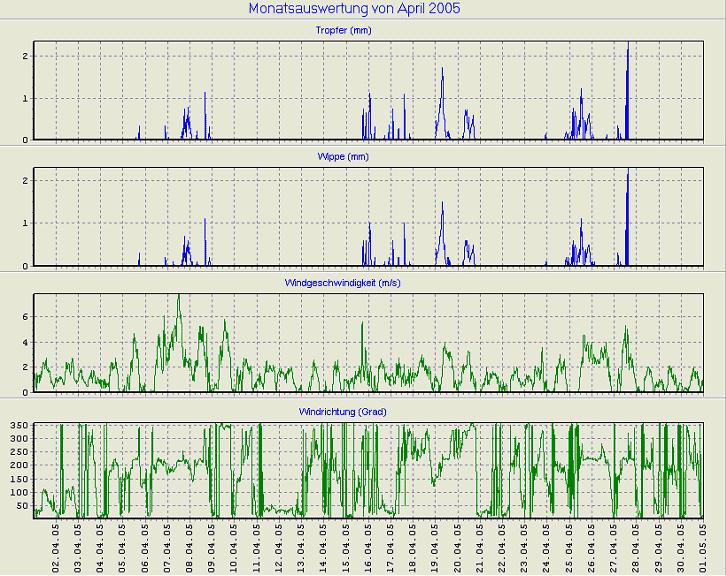Click the final 01.05.05 date label
The height and width of the screenshot is (576, 726).
click(705, 546)
